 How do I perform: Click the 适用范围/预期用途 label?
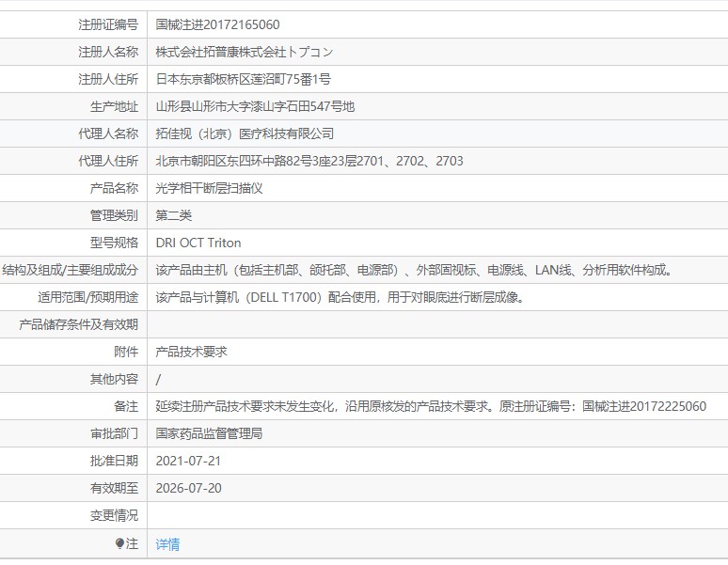(88, 297)
